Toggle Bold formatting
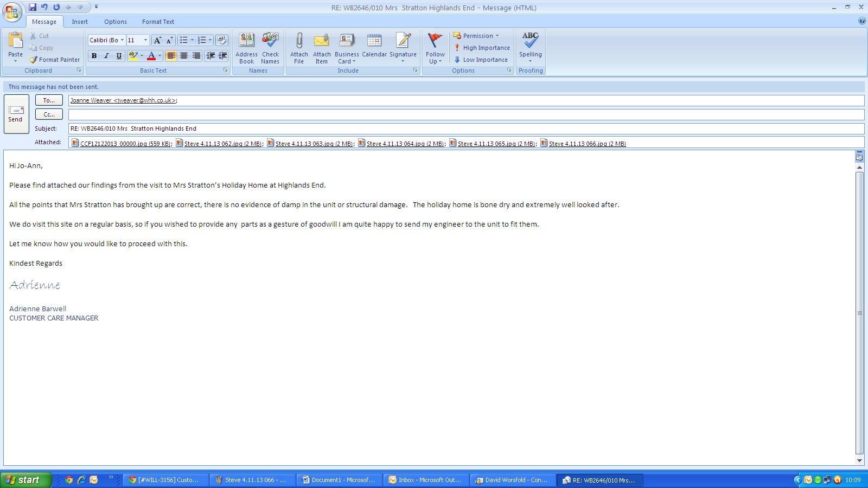This screenshot has height=488, width=868. tap(94, 55)
